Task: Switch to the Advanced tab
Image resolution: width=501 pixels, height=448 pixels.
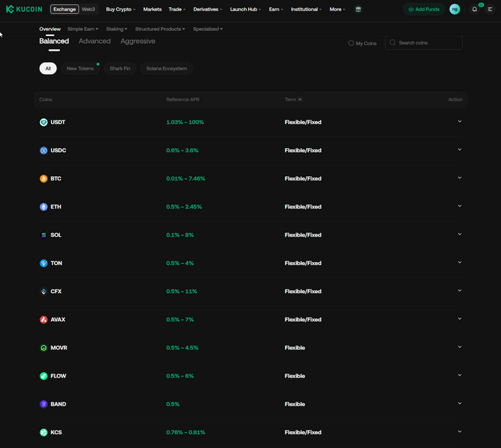Action: [94, 41]
